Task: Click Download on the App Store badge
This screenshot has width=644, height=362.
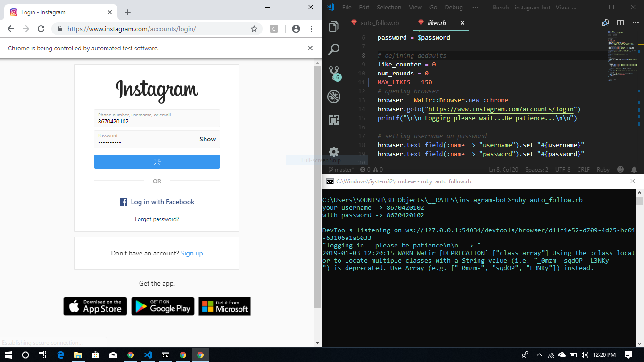Action: 95,306
